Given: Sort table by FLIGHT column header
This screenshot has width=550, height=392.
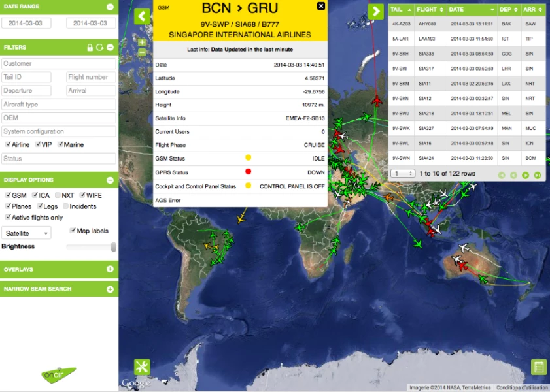Looking at the screenshot, I should (430, 10).
